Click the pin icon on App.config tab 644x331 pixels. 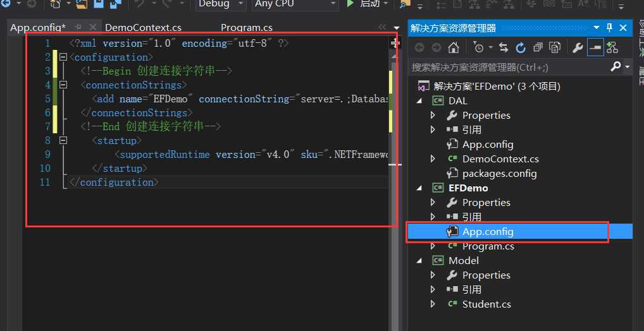(78, 28)
